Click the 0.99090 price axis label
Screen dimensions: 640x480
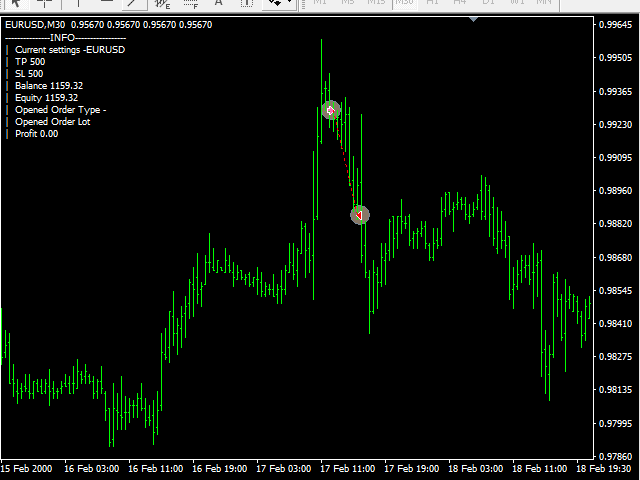(613, 158)
